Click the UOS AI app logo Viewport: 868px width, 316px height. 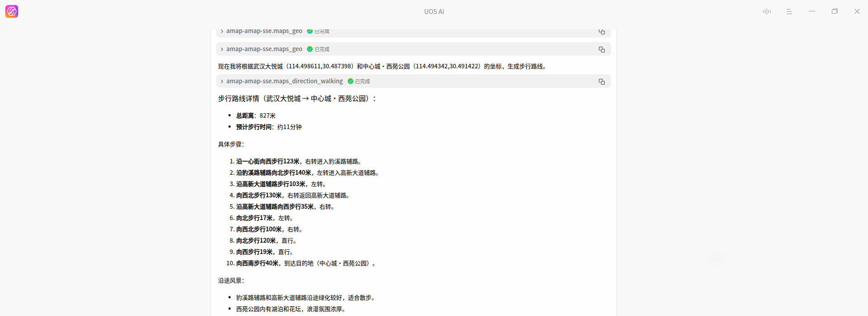(12, 11)
